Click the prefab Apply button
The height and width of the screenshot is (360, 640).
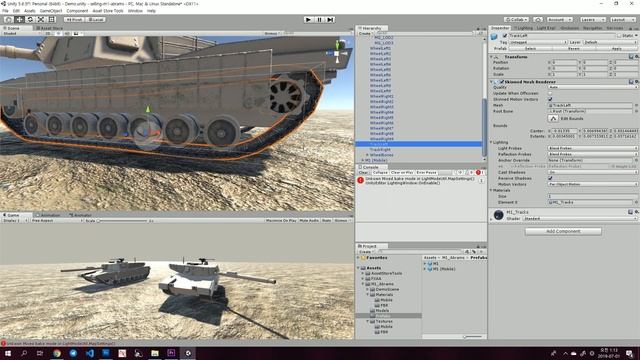(616, 49)
